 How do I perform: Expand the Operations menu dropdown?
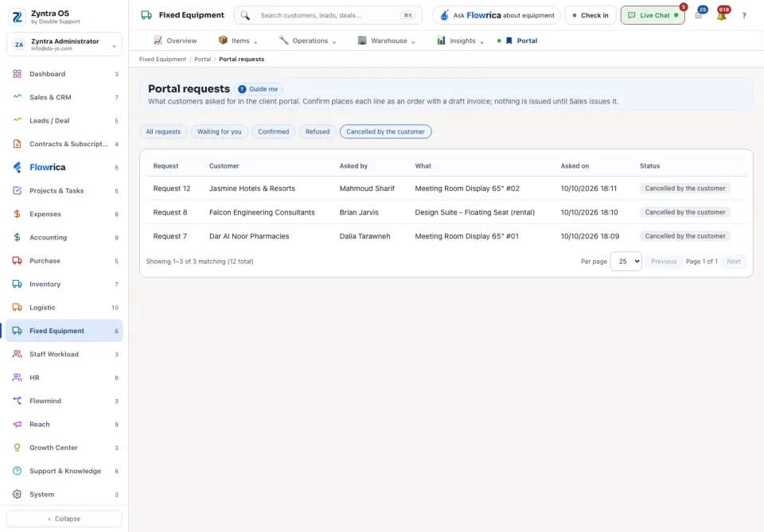(x=307, y=41)
